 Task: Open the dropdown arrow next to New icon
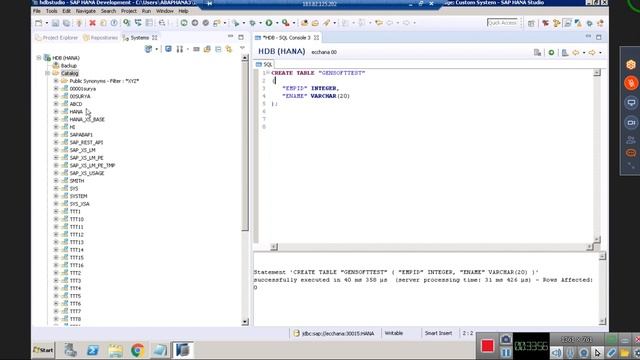(47, 23)
